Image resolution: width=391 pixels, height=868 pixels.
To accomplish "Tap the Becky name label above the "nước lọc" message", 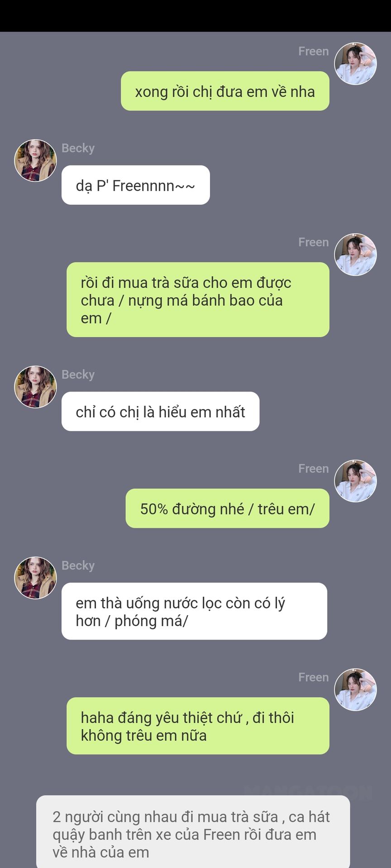I will (78, 566).
